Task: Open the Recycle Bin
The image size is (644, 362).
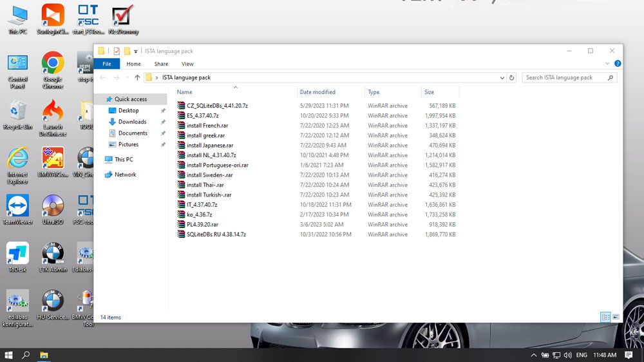Action: [x=17, y=116]
